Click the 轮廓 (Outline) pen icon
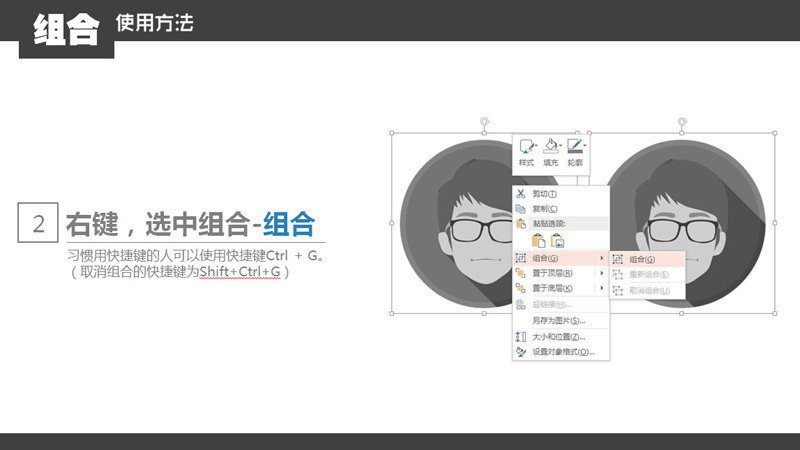 click(x=573, y=147)
